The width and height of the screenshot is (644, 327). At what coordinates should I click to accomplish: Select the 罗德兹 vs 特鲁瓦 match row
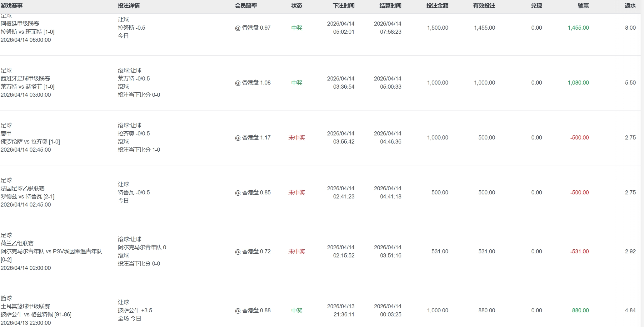pos(27,197)
